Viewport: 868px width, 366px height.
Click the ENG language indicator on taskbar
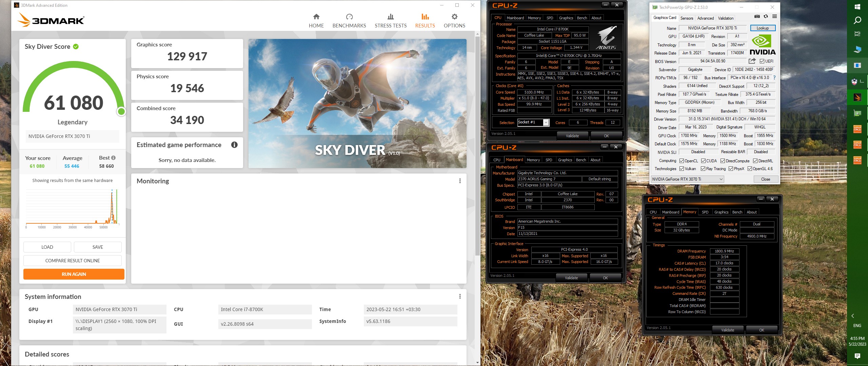(x=857, y=326)
